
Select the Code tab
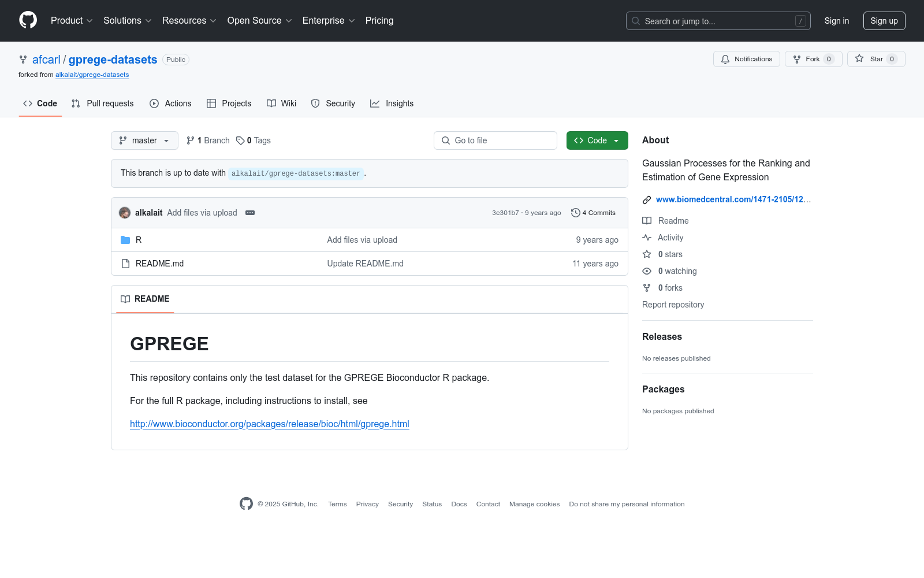click(40, 103)
